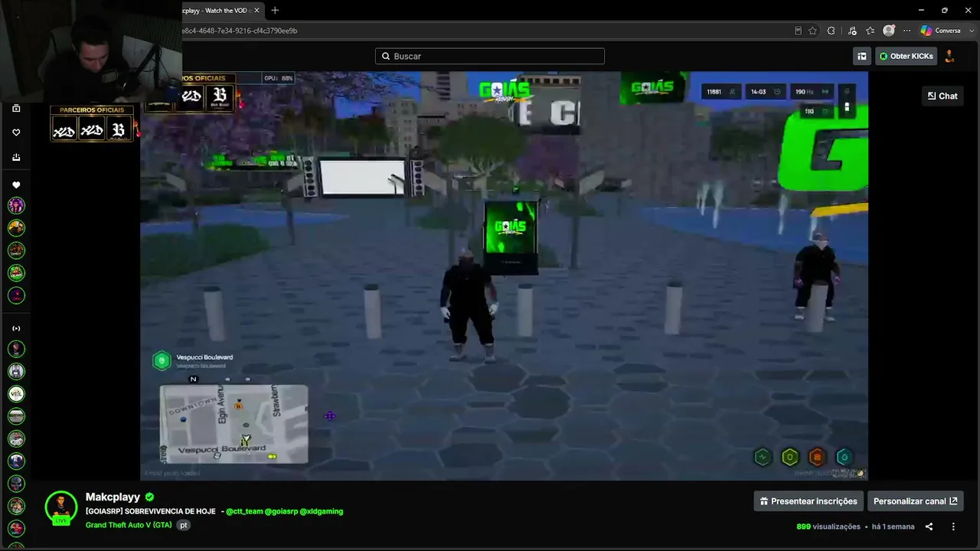Open the Browse icon in the sidebar
This screenshot has height=551, width=980.
coord(16,109)
